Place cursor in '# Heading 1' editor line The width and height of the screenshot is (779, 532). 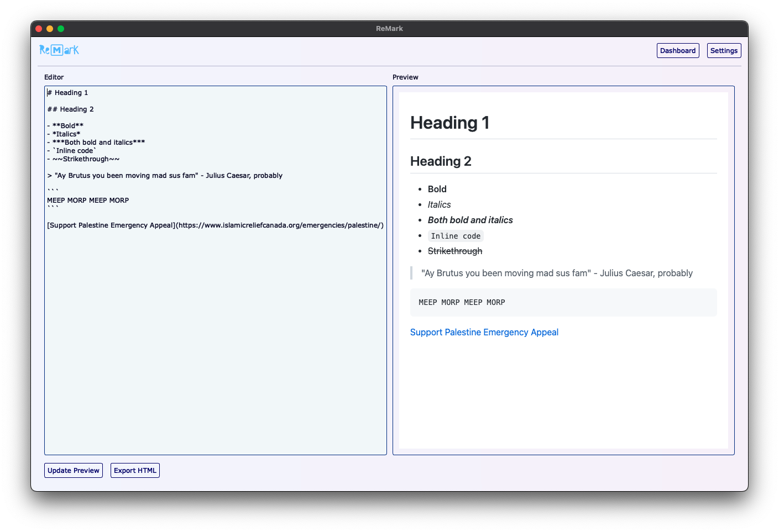(68, 93)
